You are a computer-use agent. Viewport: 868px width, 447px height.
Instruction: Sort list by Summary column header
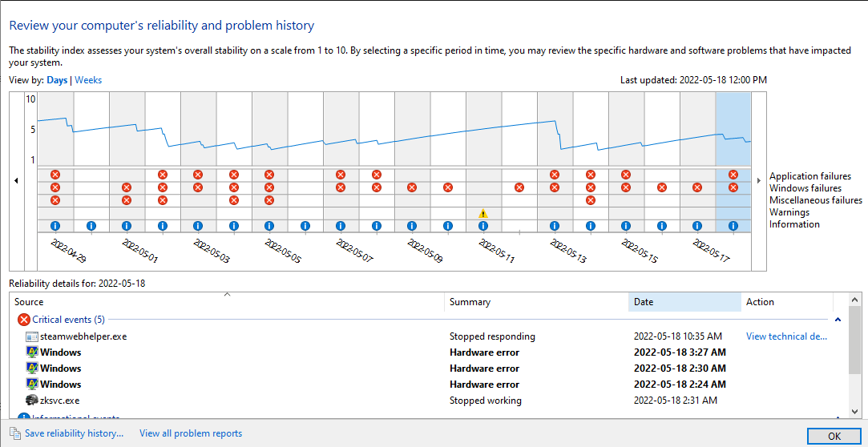[x=536, y=302]
